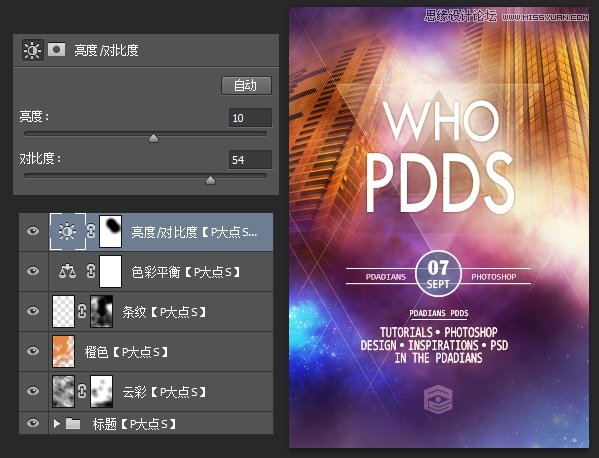Click the 对比度 contrast value field
Screen dimensions: 599x458
(250, 160)
